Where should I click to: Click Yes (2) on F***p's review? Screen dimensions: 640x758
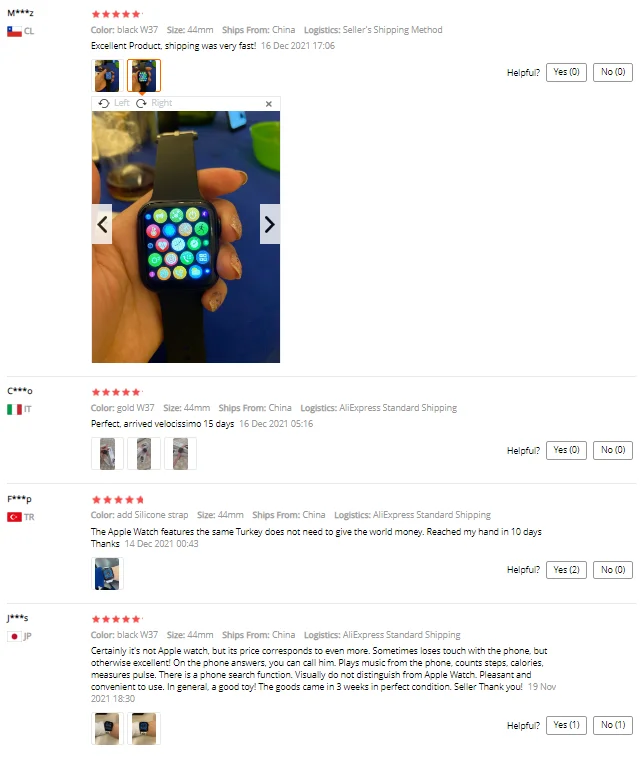(566, 569)
